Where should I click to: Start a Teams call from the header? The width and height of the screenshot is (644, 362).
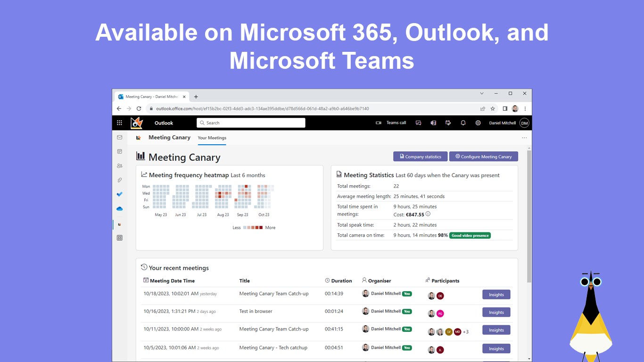point(391,123)
